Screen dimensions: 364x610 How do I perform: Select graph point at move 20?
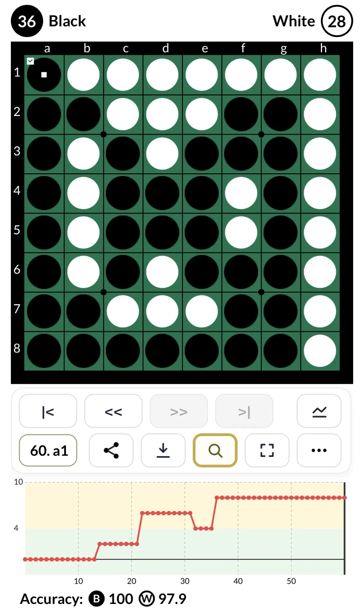click(132, 544)
